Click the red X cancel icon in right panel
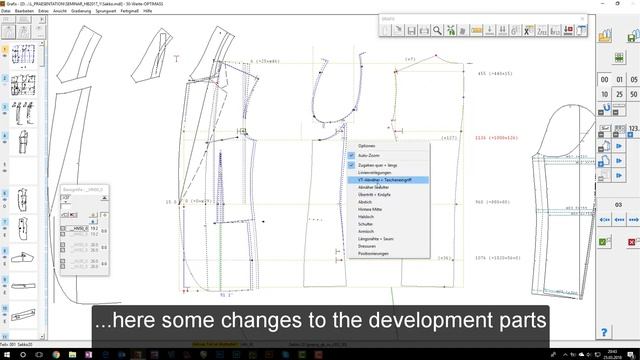640x360 pixels. click(633, 242)
